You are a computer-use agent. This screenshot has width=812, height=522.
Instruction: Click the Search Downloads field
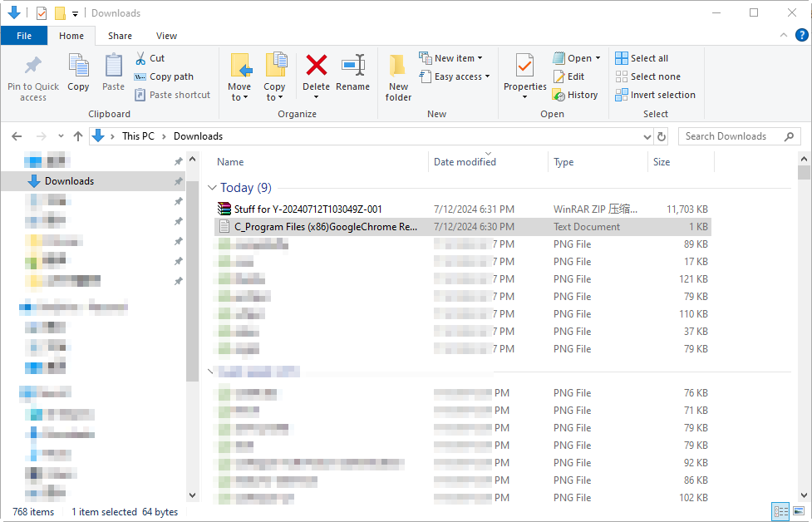pos(731,136)
